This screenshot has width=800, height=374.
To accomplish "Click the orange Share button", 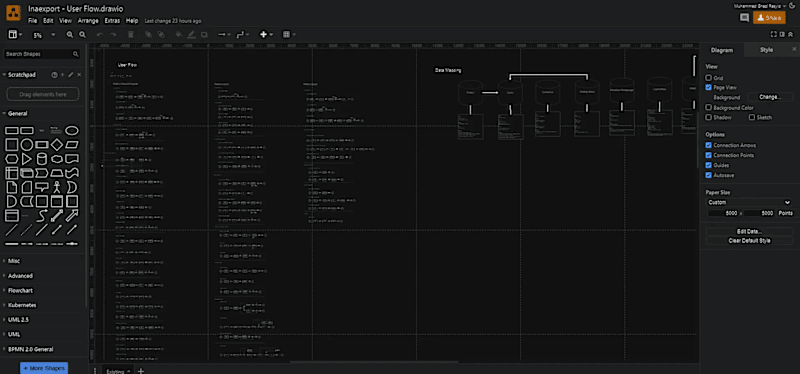I will coord(769,18).
